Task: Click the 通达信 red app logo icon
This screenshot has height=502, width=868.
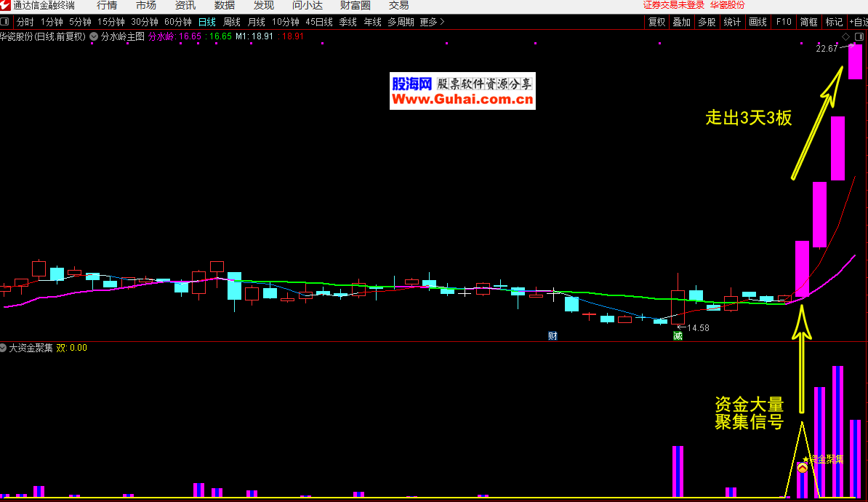Action: tap(6, 5)
